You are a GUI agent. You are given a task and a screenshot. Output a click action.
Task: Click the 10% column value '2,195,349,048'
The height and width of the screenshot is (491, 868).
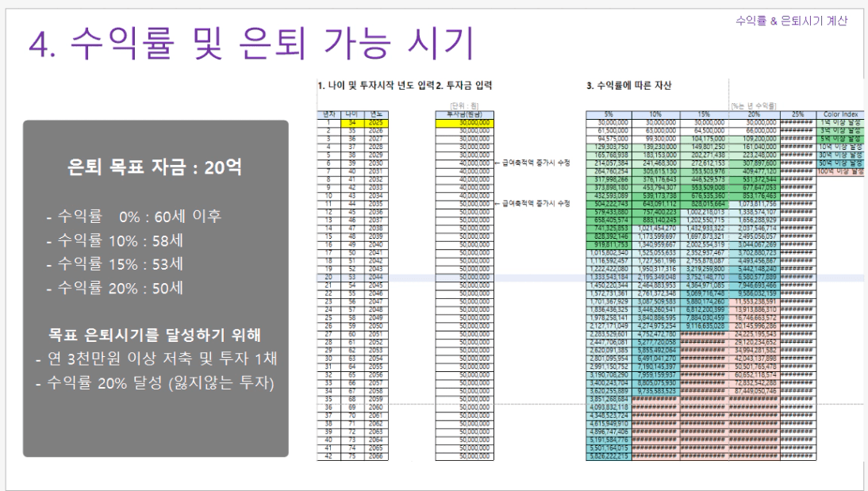pyautogui.click(x=656, y=277)
